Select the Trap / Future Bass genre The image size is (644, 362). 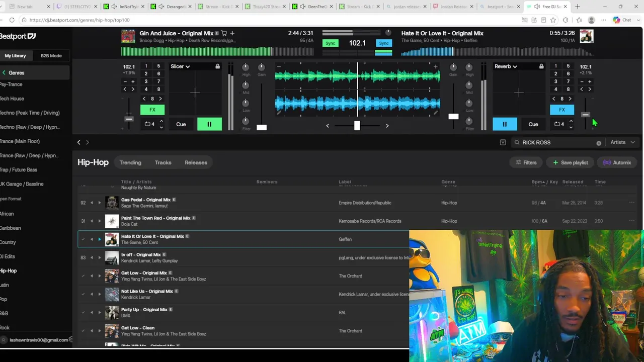tap(19, 170)
